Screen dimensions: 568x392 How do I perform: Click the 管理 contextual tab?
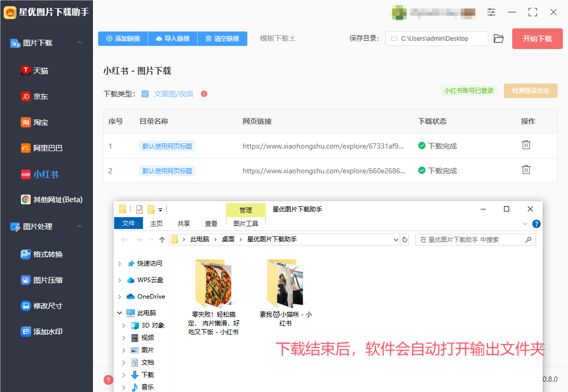click(246, 210)
